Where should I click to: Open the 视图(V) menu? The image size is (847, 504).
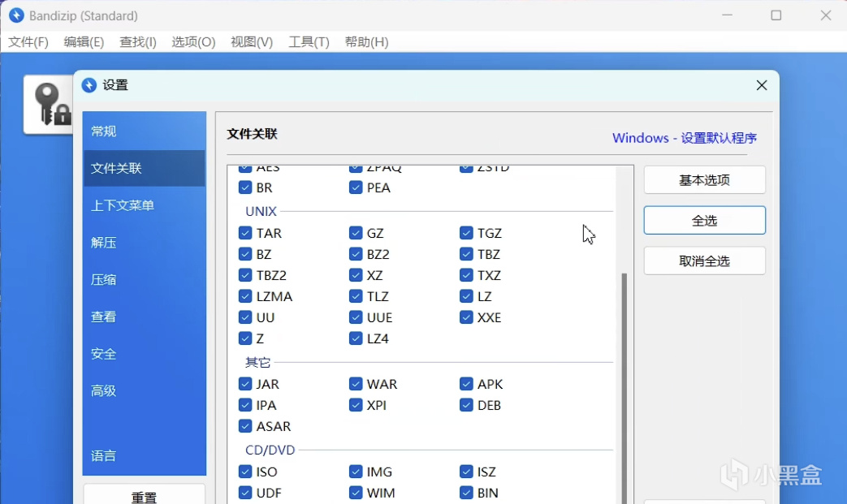point(252,42)
